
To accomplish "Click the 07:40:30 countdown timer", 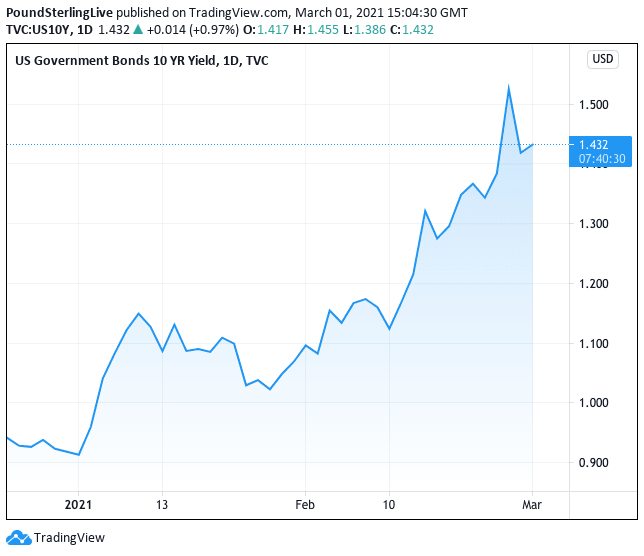I will [601, 158].
